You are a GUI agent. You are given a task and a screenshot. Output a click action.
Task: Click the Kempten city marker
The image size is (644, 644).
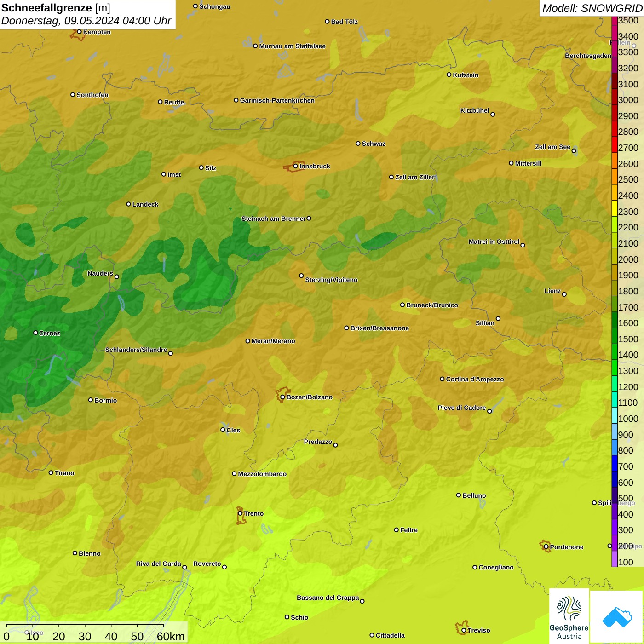(79, 32)
